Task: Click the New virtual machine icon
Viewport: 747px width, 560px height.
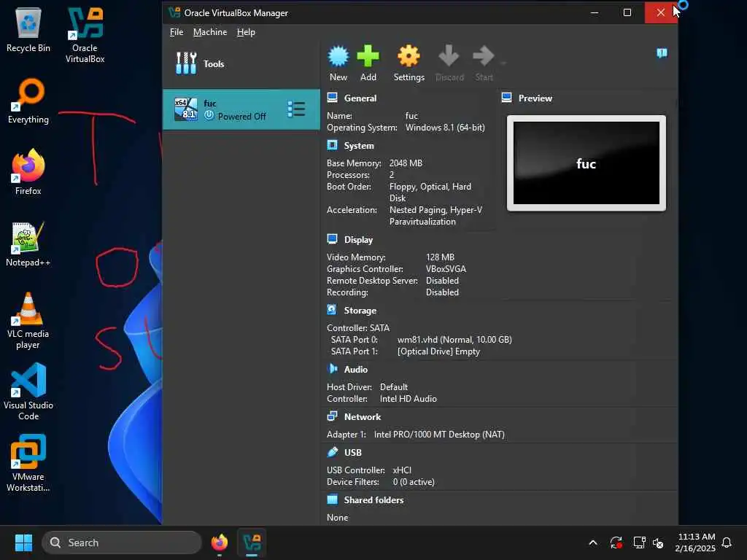Action: (338, 56)
